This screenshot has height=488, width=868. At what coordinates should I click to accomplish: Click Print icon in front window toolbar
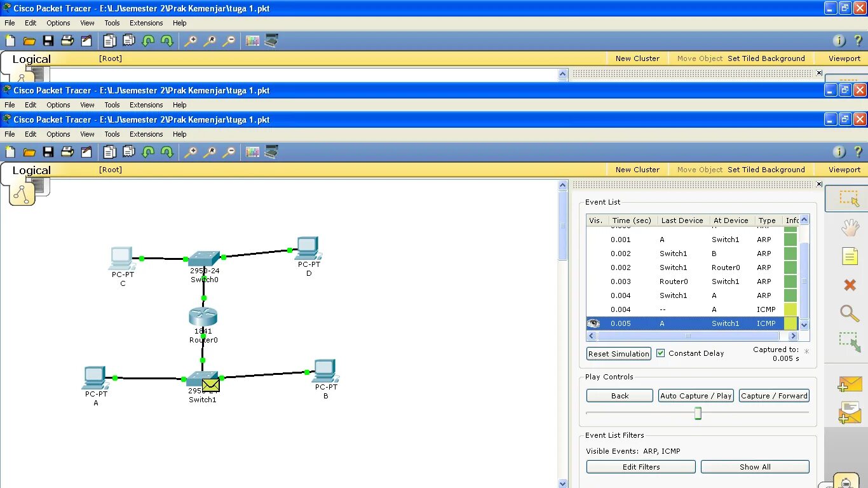(x=67, y=152)
